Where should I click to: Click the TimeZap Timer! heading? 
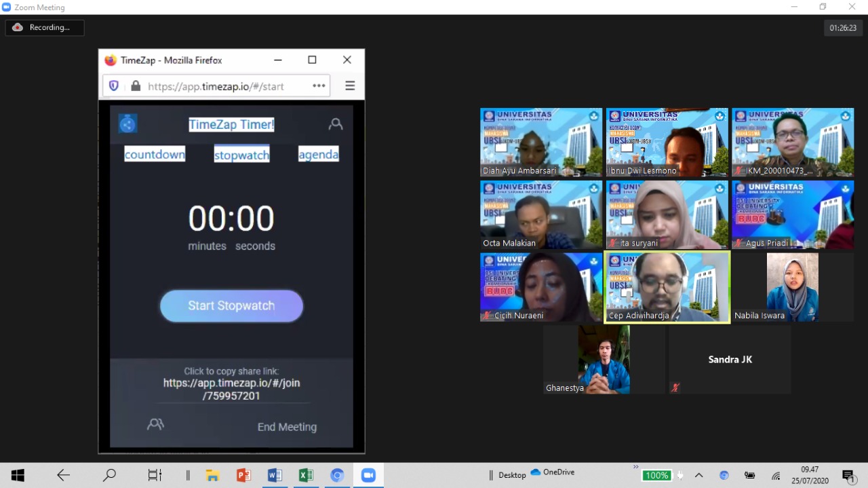(x=231, y=124)
